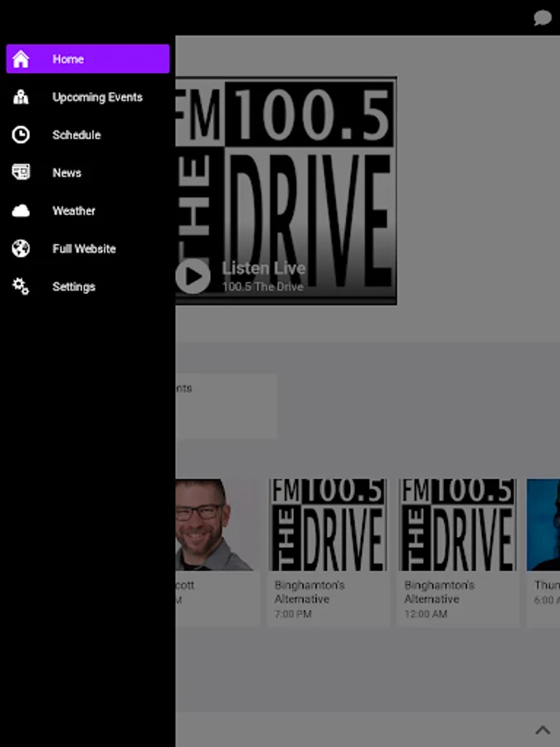Click the Listen Live label
560x747 pixels.
click(x=264, y=268)
